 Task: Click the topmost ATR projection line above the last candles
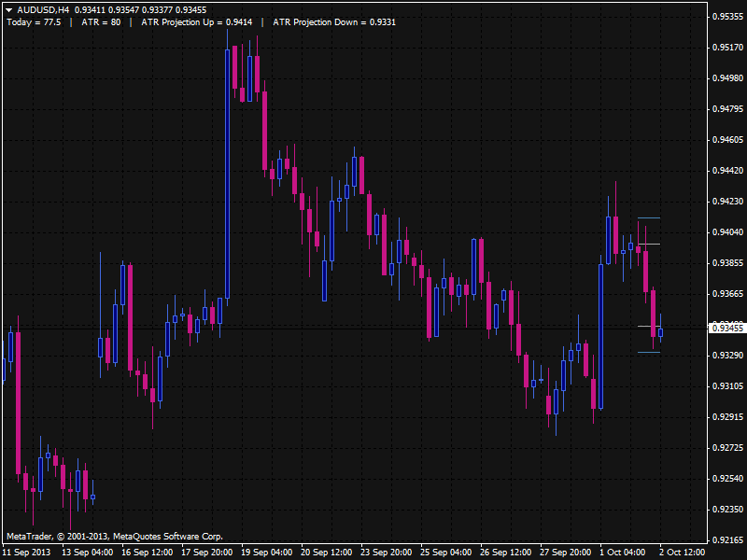pos(649,217)
